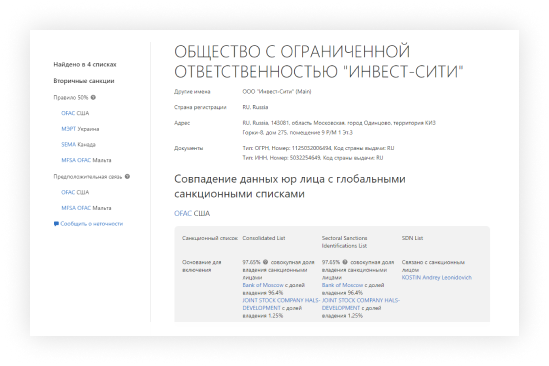
Task: Click the RU, Russia registration country value
Action: (255, 107)
